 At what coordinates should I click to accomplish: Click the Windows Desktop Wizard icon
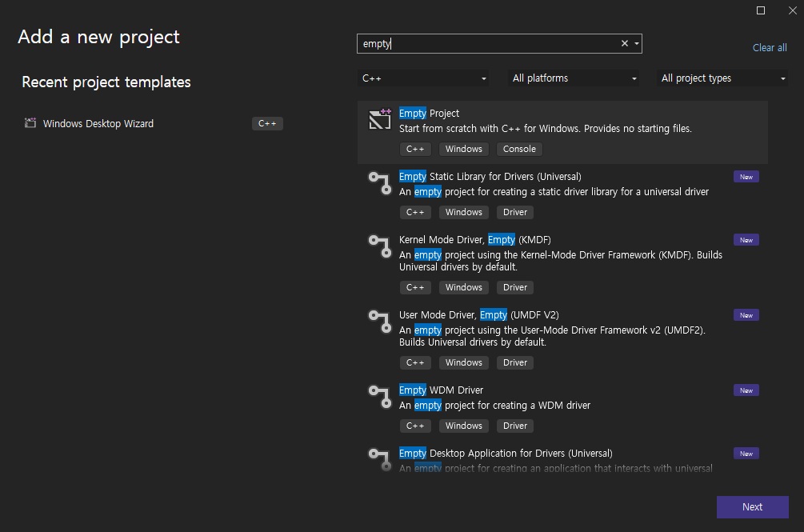click(30, 123)
